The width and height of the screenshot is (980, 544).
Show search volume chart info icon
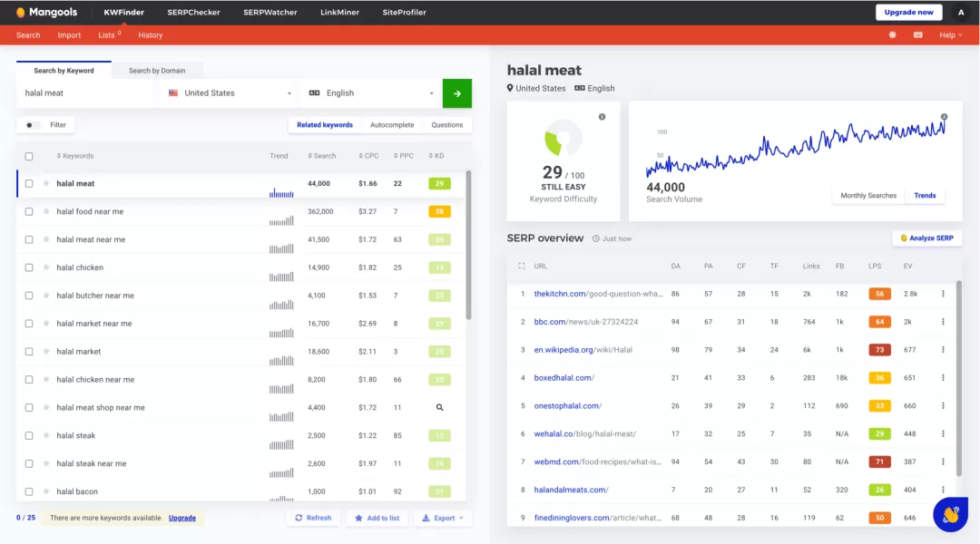pyautogui.click(x=945, y=117)
